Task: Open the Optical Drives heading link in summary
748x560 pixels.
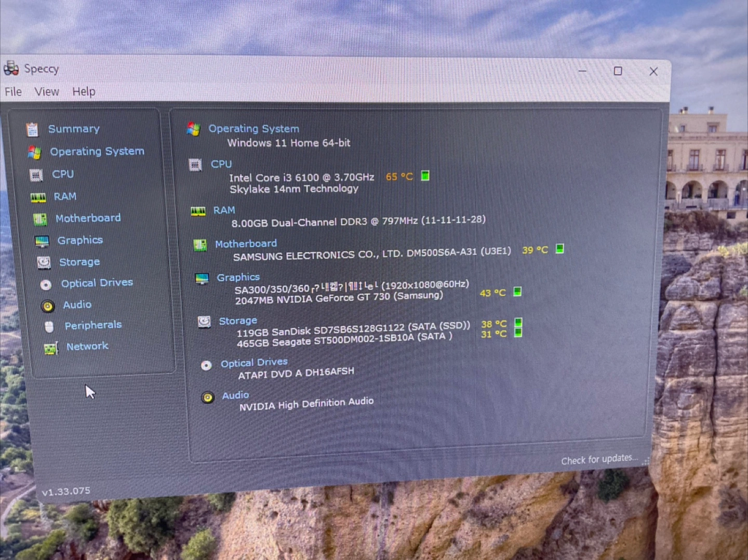Action: coord(254,363)
